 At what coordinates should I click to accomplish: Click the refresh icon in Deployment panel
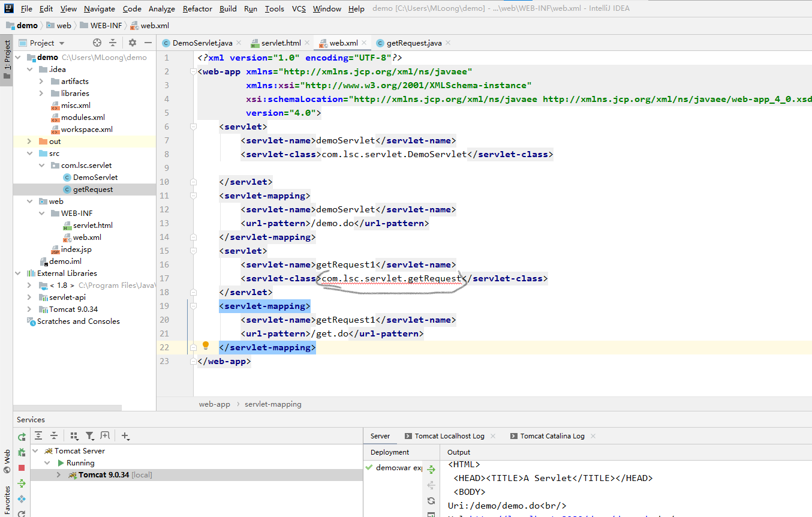point(431,501)
